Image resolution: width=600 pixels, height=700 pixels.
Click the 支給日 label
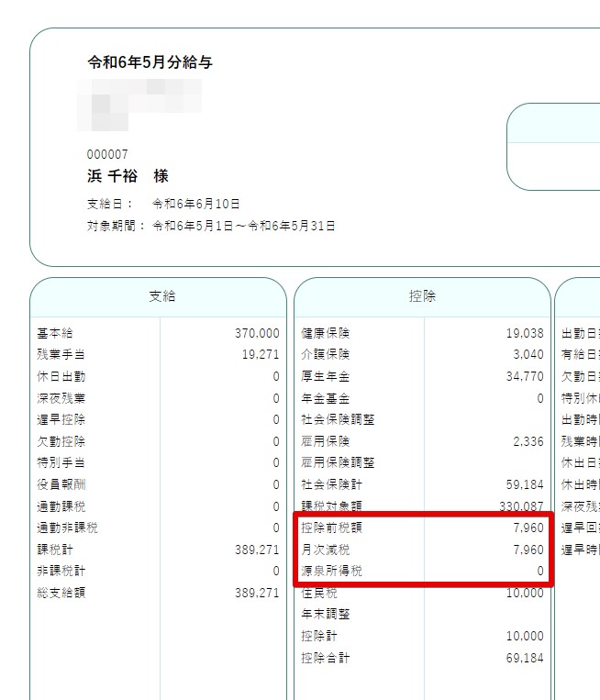click(x=110, y=204)
